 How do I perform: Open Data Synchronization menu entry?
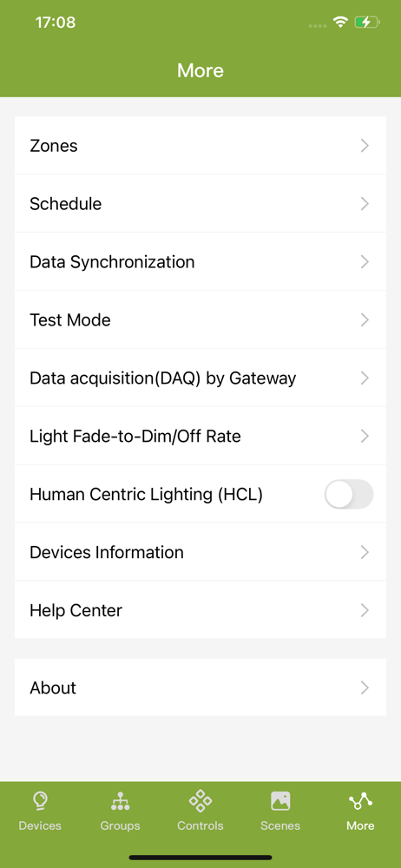point(200,261)
